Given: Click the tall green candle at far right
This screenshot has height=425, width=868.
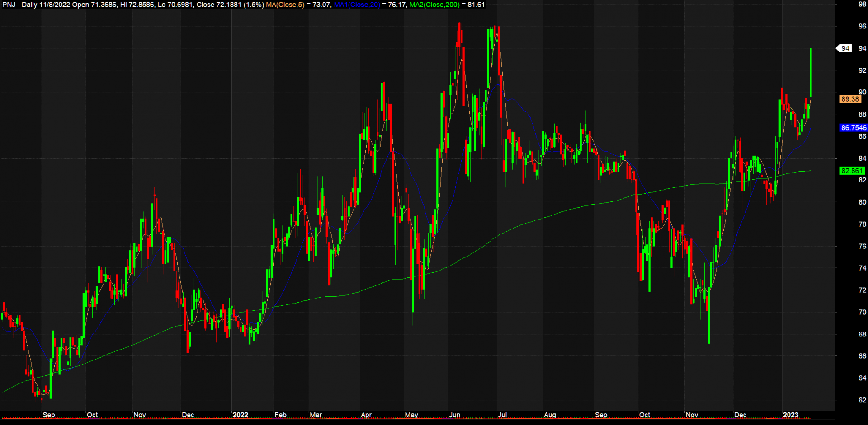Looking at the screenshot, I should [811, 72].
